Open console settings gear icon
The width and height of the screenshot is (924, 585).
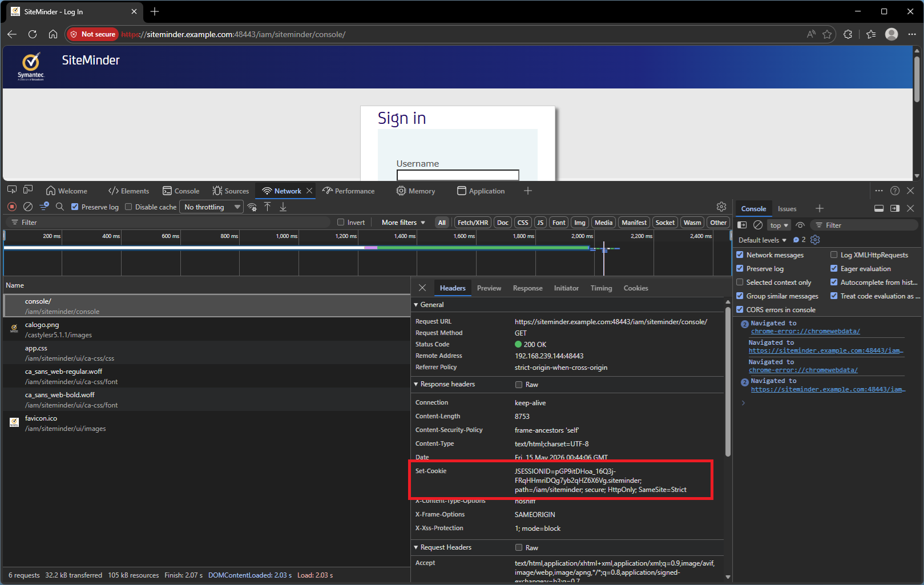point(815,240)
